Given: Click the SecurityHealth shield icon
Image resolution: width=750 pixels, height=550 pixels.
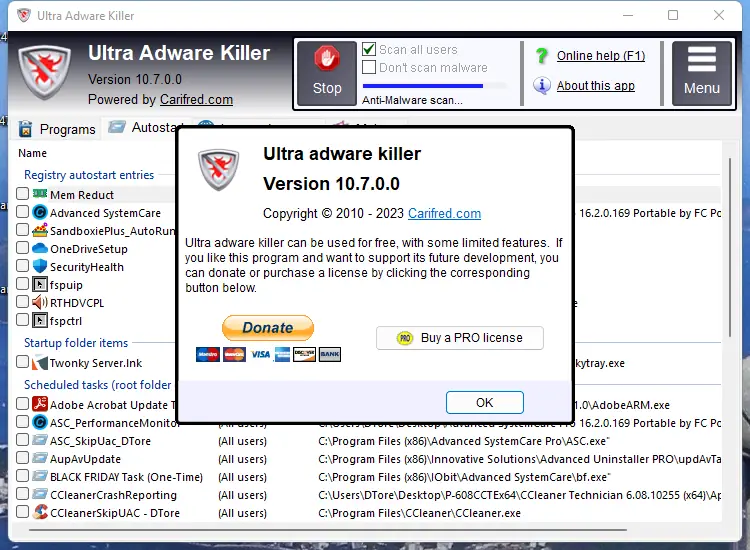Looking at the screenshot, I should 40,266.
